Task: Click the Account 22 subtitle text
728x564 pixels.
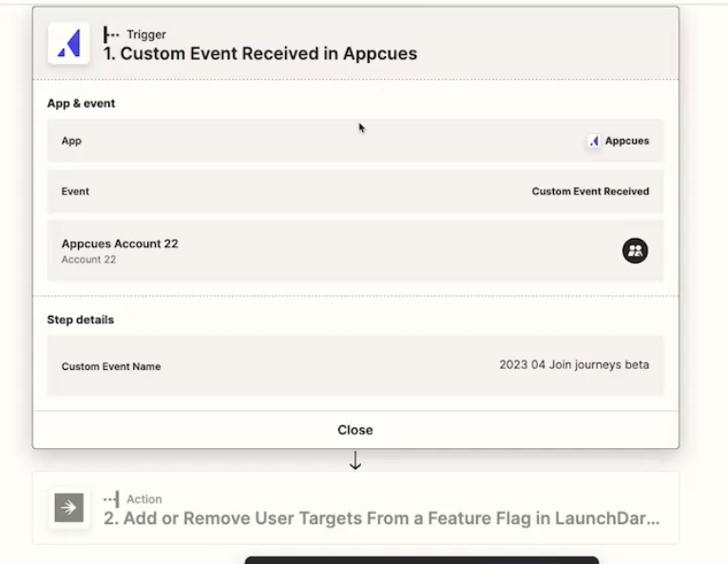Action: [x=88, y=260]
